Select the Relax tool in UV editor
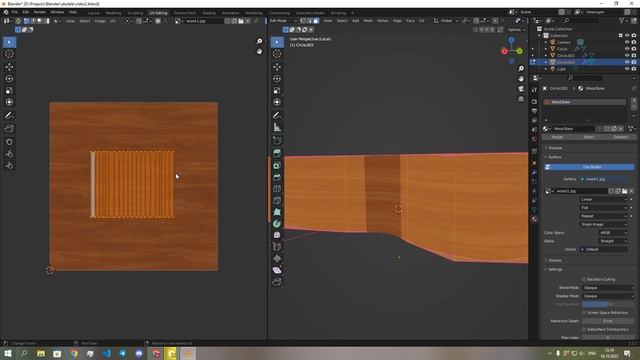640x360 pixels. coord(9,154)
